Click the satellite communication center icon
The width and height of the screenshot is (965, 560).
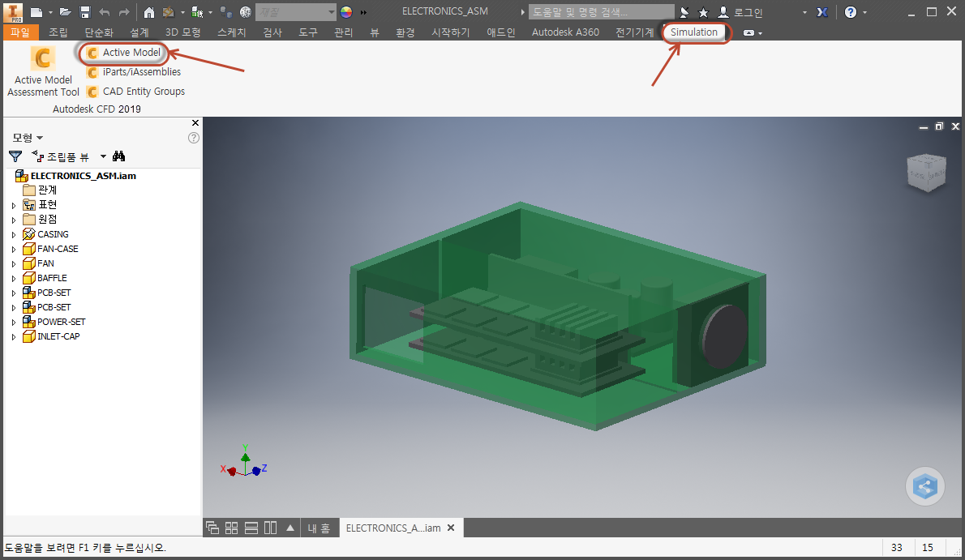(684, 12)
